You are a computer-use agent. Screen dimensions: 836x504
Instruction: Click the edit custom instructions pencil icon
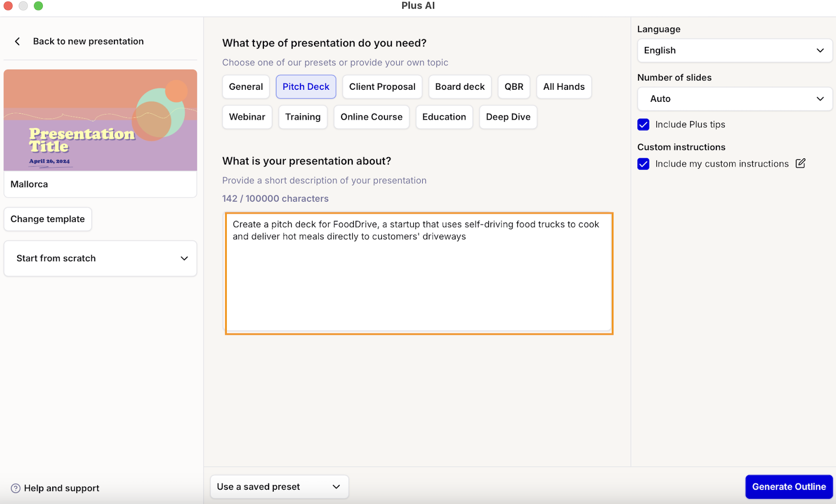[x=800, y=163]
